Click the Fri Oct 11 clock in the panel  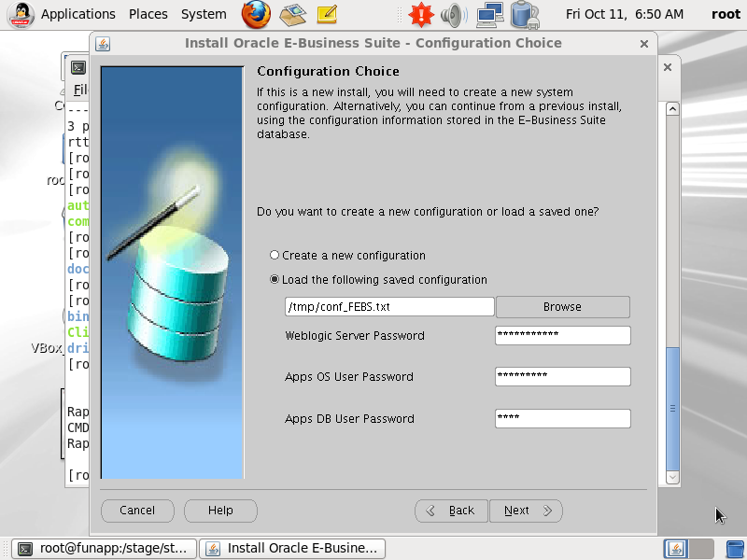point(638,14)
